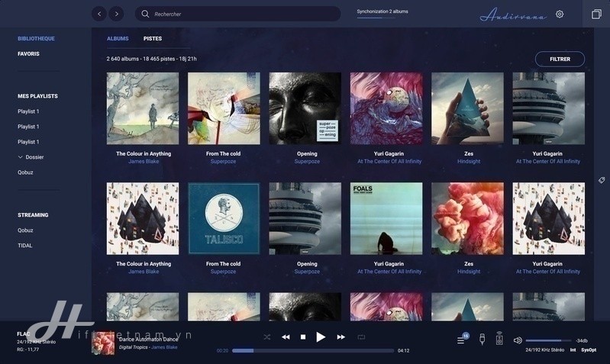Open the BIBLIOTHEQUE section

point(36,38)
